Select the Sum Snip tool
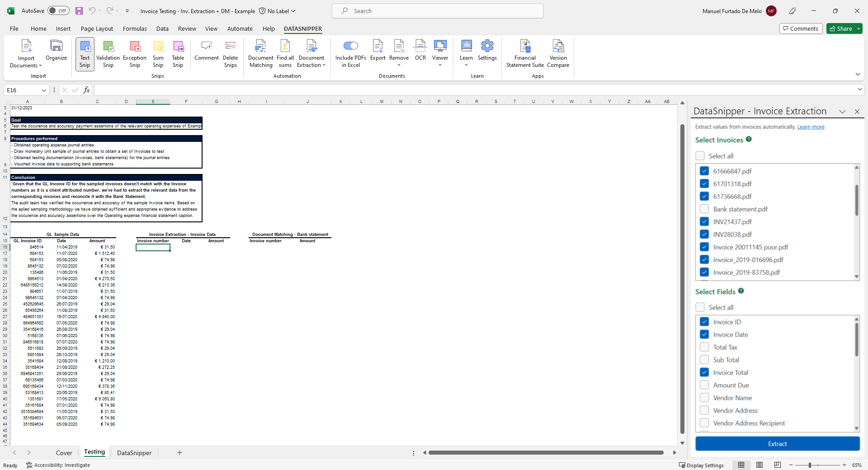Viewport: 868px width, 470px height. point(158,52)
